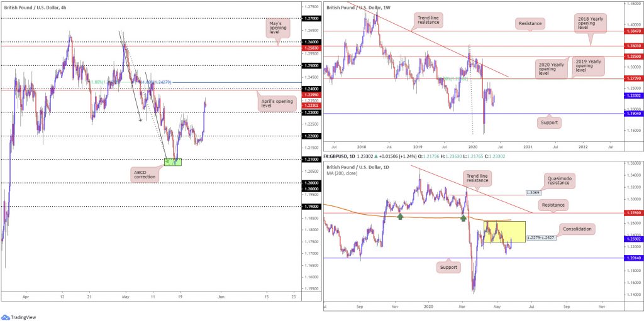This screenshot has width=644, height=321.
Task: Select the 1.2395 red price label
Action: click(311, 94)
